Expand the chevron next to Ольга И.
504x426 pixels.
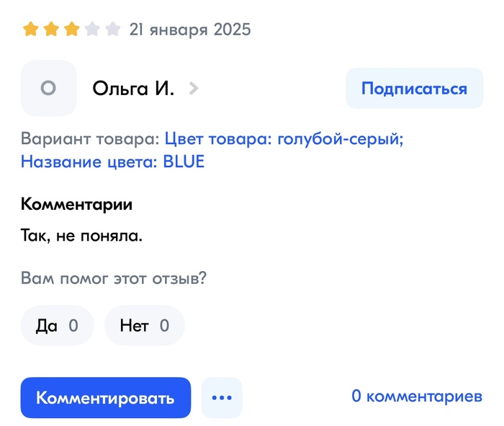[x=193, y=89]
